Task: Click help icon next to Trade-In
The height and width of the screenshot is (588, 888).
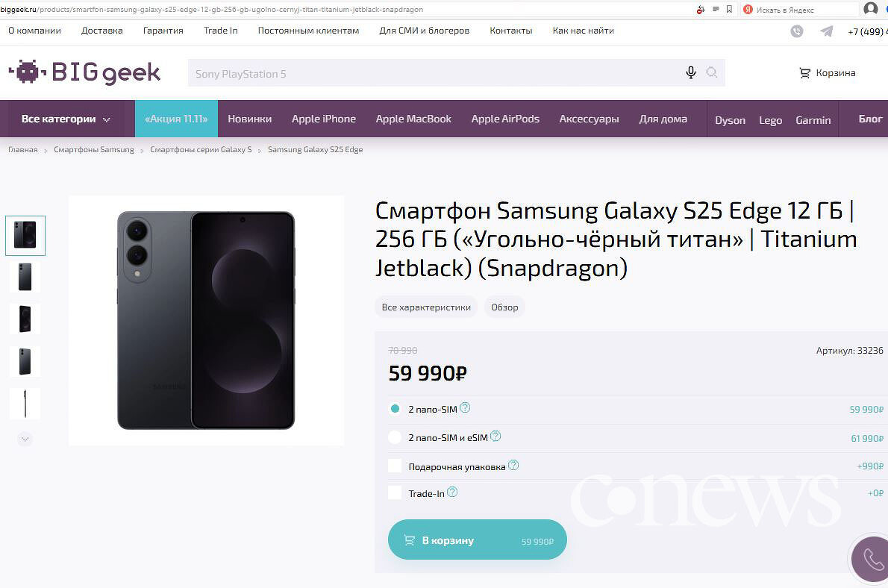Action: [x=452, y=492]
